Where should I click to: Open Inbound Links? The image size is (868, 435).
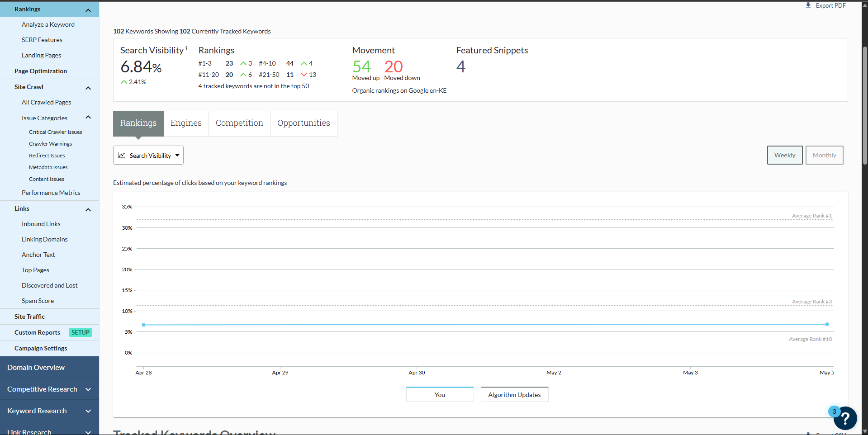[x=41, y=224]
